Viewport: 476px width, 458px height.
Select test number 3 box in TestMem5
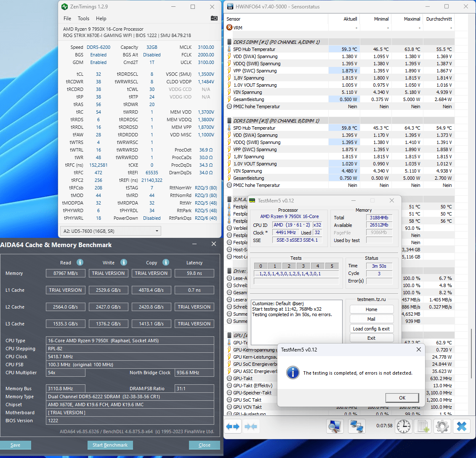303,266
